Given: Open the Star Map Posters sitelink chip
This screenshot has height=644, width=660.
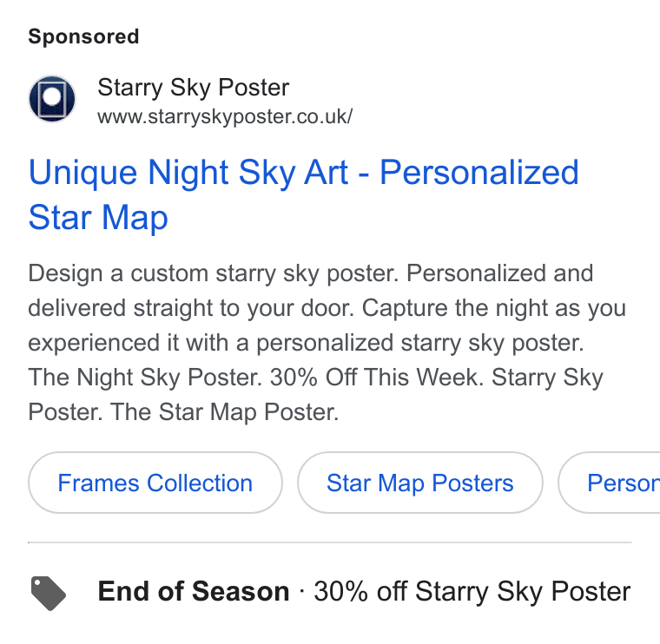Looking at the screenshot, I should (420, 483).
